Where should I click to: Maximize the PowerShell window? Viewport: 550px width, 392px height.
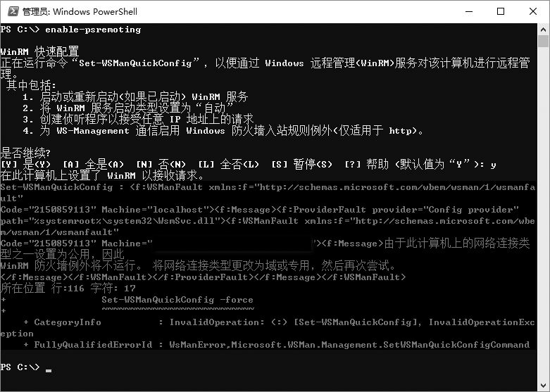click(x=501, y=11)
